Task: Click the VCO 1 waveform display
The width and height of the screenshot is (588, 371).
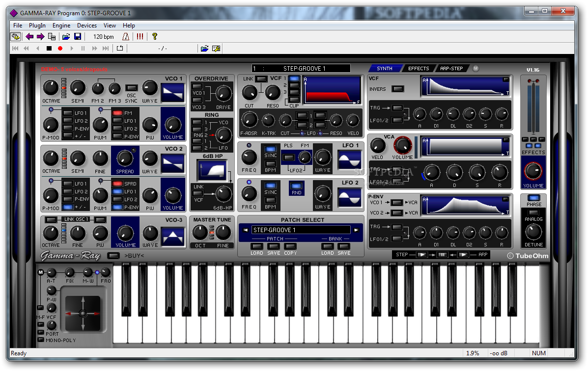Action: [172, 93]
